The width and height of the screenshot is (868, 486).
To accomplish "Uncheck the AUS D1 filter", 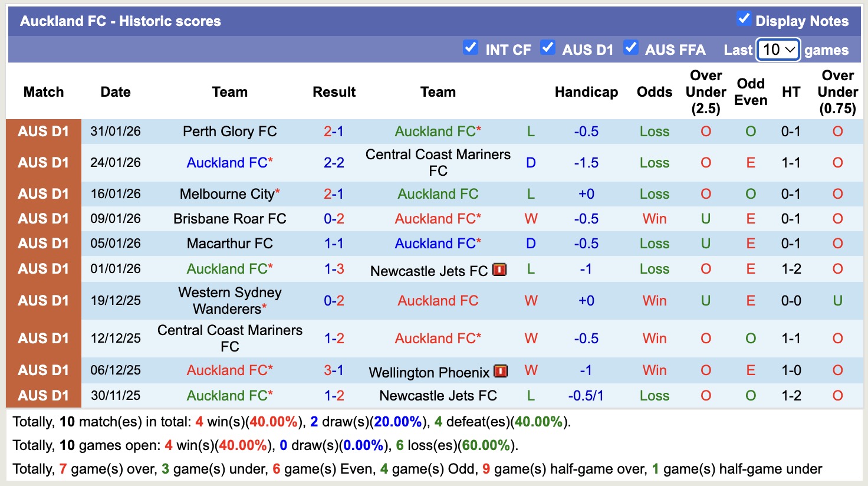I will (548, 48).
